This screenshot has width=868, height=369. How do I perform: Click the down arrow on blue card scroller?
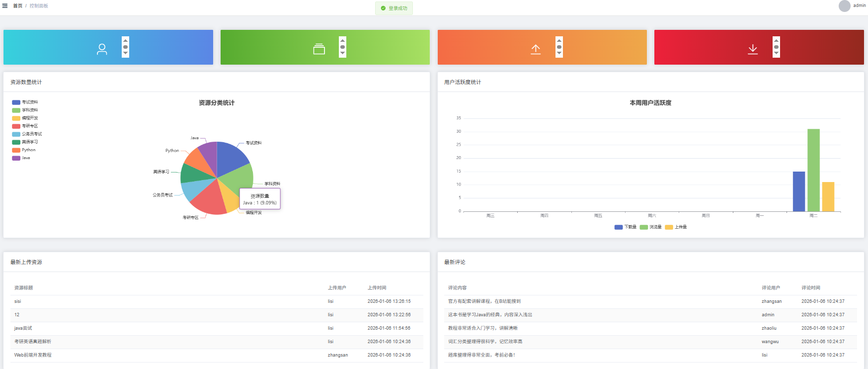click(125, 53)
